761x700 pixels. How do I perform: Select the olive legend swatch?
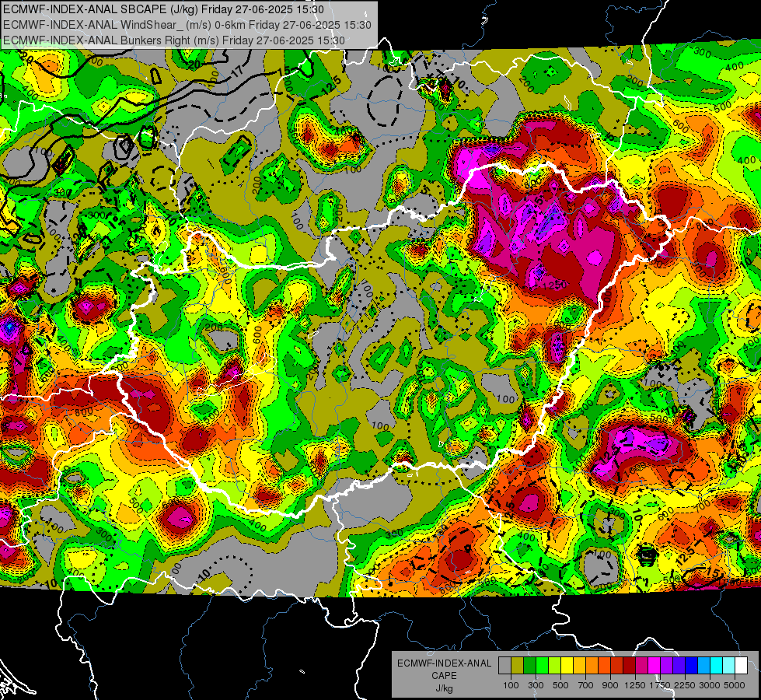[x=518, y=665]
